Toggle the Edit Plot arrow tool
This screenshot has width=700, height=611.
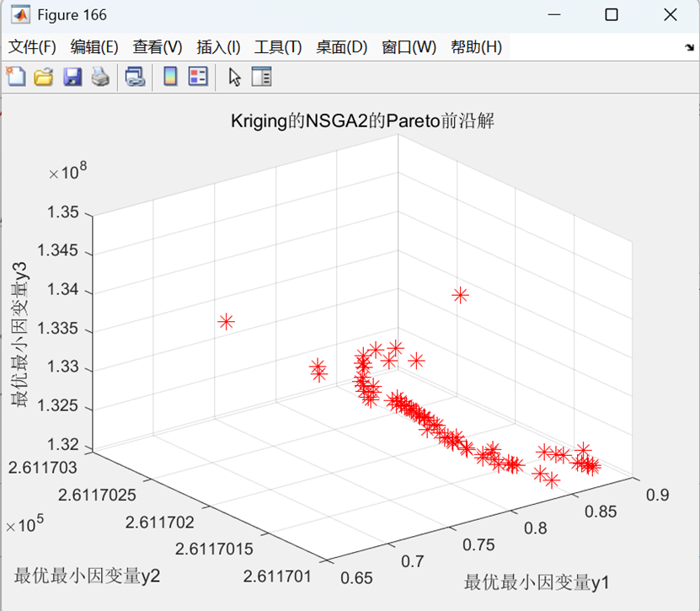tap(234, 77)
